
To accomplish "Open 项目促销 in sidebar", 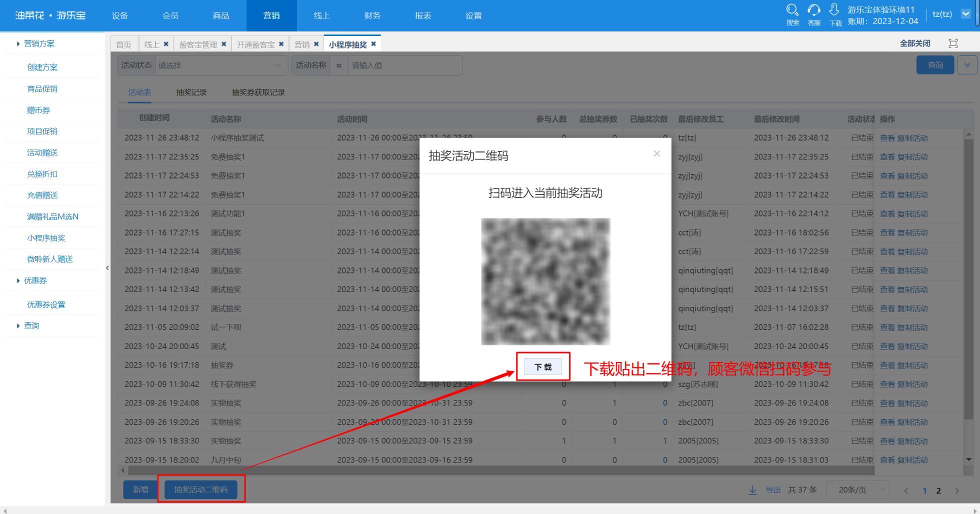I will point(42,131).
